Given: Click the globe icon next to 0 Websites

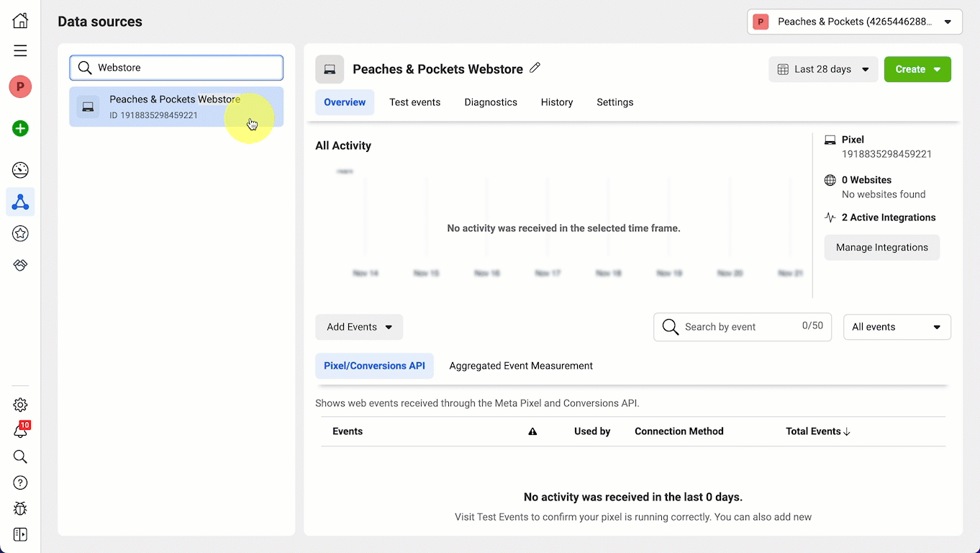Looking at the screenshot, I should (x=830, y=180).
